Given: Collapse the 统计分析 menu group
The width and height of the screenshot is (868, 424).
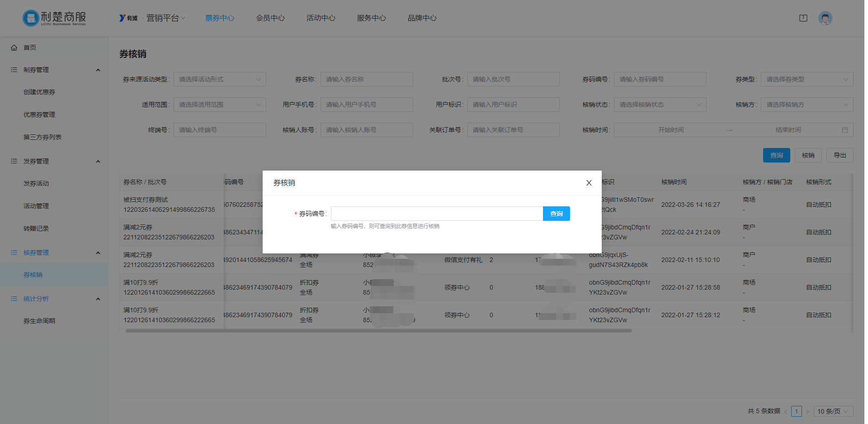Looking at the screenshot, I should 98,299.
